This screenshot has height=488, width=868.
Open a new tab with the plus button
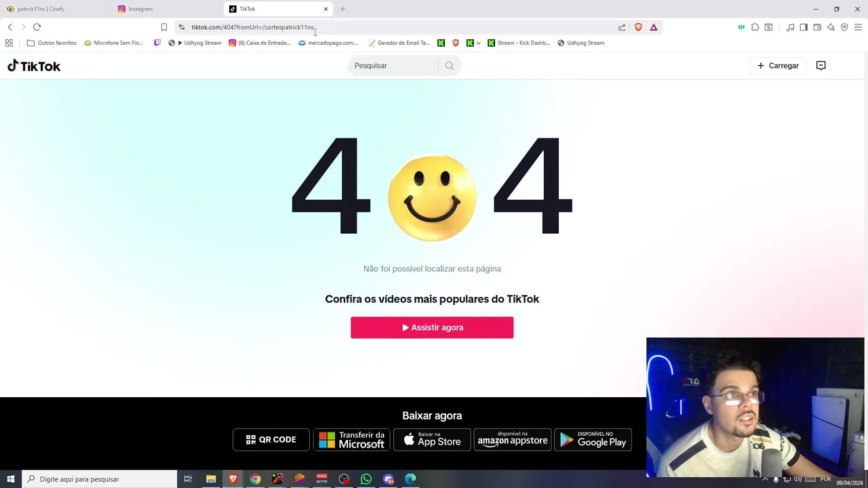coord(342,9)
